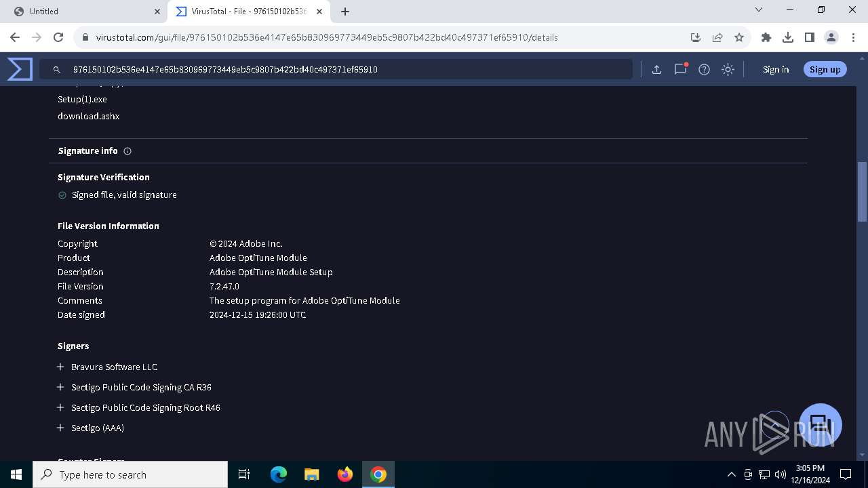Click the © 2024 Adobe Inc. copyright value

[x=245, y=243]
